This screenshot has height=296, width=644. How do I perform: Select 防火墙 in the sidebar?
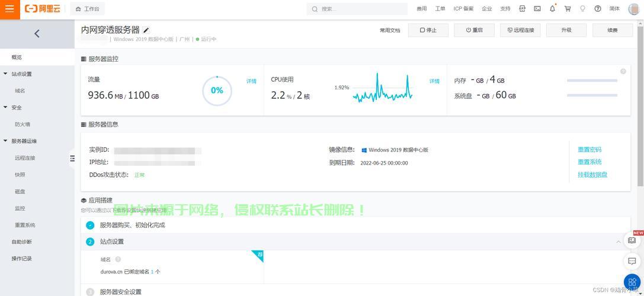pos(23,124)
